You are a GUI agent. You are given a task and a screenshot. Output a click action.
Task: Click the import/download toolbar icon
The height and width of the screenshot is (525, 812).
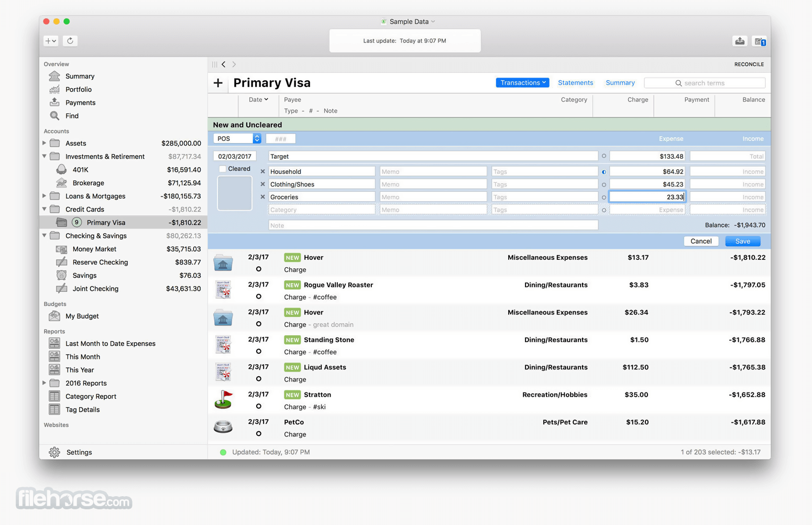740,41
